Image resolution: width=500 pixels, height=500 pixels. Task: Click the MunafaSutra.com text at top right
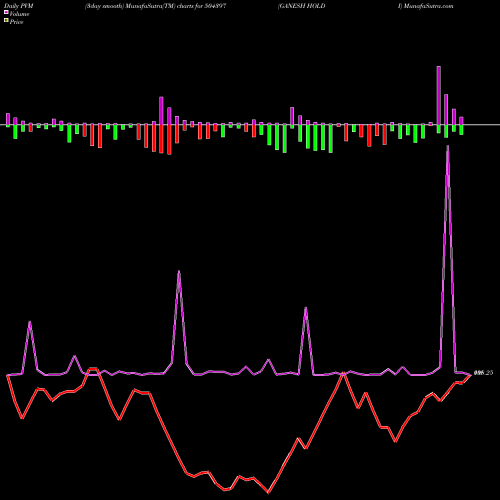tap(428, 6)
